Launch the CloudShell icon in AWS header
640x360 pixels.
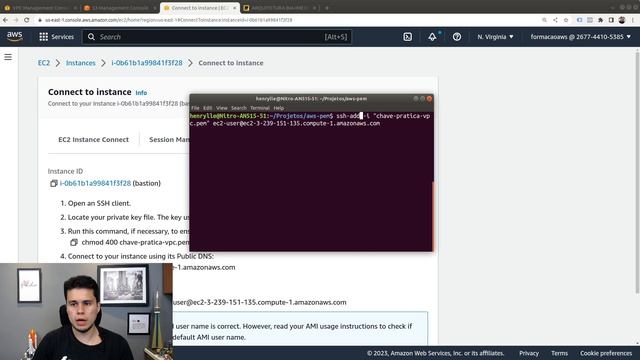[407, 37]
